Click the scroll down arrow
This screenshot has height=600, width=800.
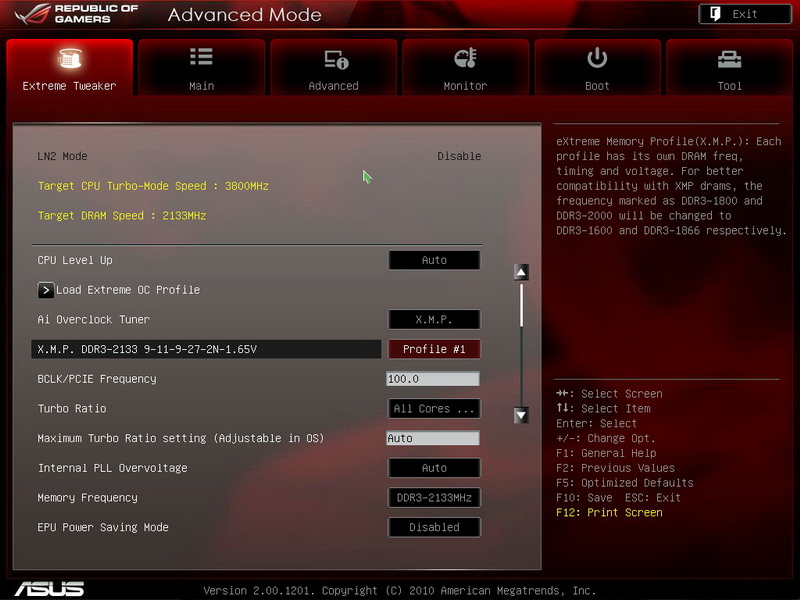click(x=521, y=415)
